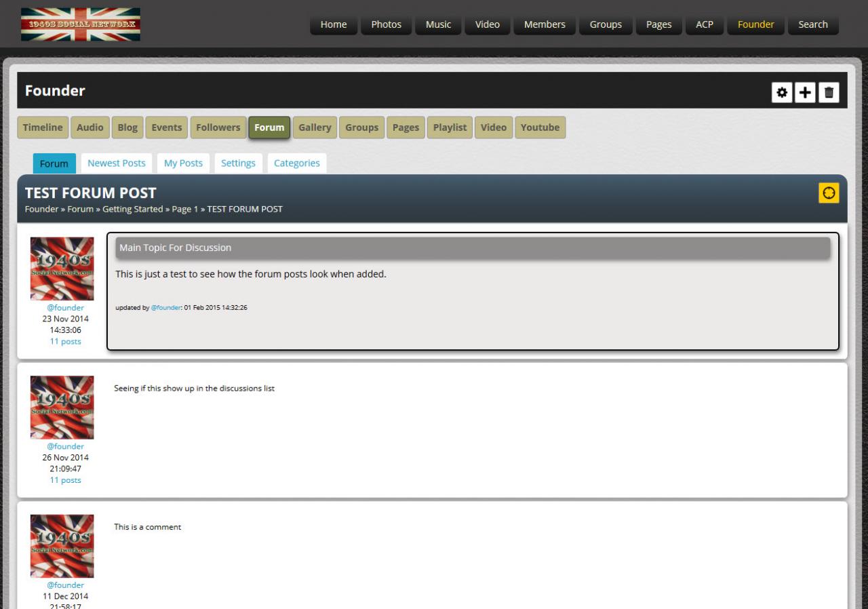This screenshot has width=868, height=609.
Task: Click @founder under the 23 Nov 2014 post
Action: pos(65,308)
